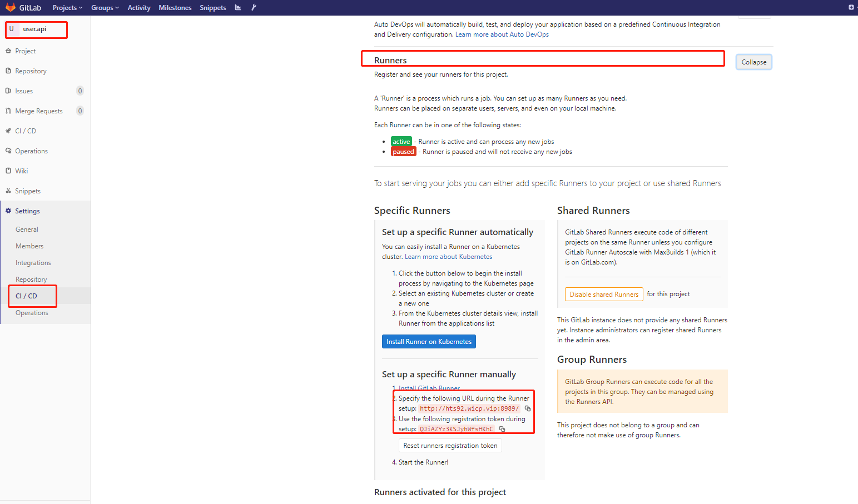Viewport: 858px width, 504px height.
Task: Collapse the Runners section
Action: (x=754, y=62)
